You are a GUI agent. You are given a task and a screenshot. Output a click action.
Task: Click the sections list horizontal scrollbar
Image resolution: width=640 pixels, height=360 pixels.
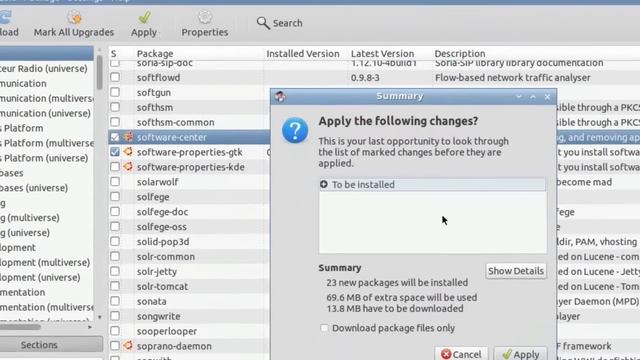(20, 327)
